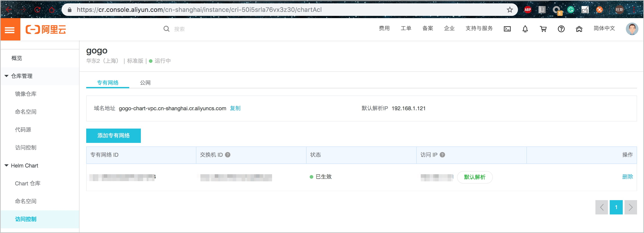Open 镜像仓库 in the sidebar
This screenshot has height=233, width=644.
[26, 94]
